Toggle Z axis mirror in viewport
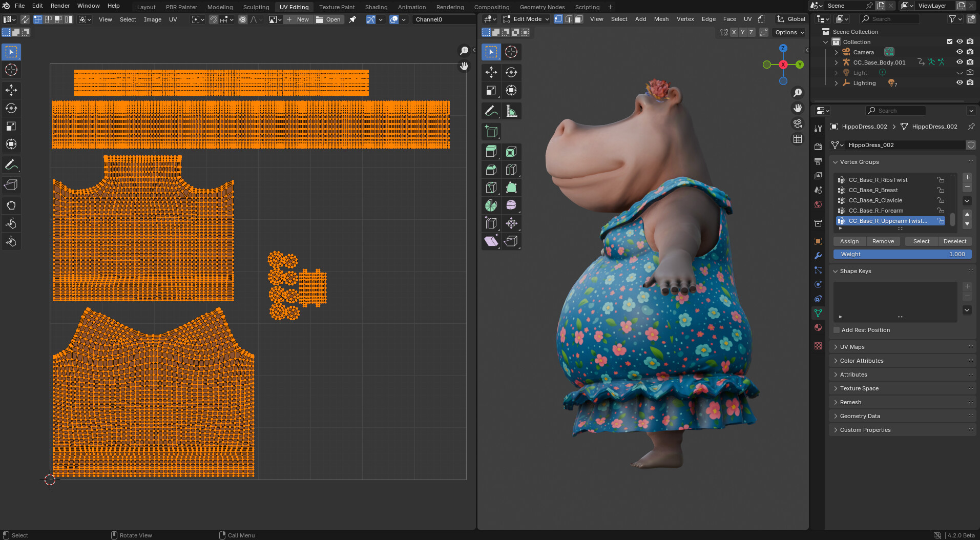The width and height of the screenshot is (980, 540). pyautogui.click(x=752, y=32)
